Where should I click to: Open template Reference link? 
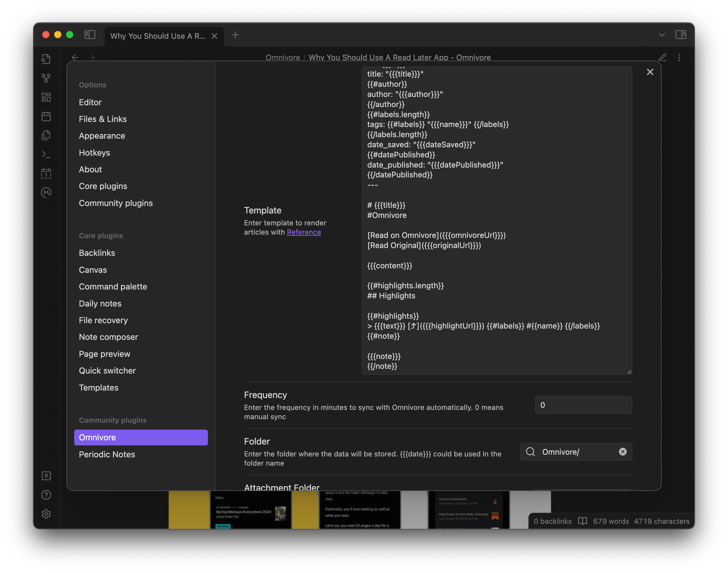coord(304,232)
